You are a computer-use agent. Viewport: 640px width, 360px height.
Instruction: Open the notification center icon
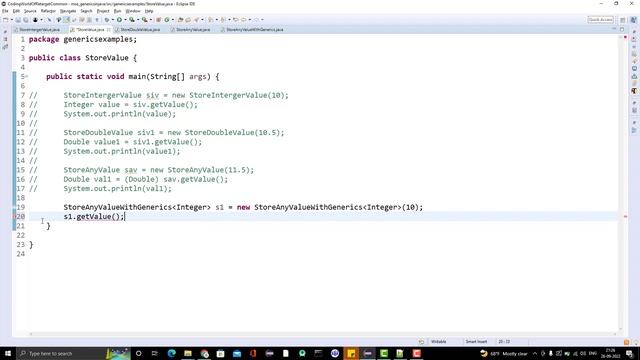point(630,353)
